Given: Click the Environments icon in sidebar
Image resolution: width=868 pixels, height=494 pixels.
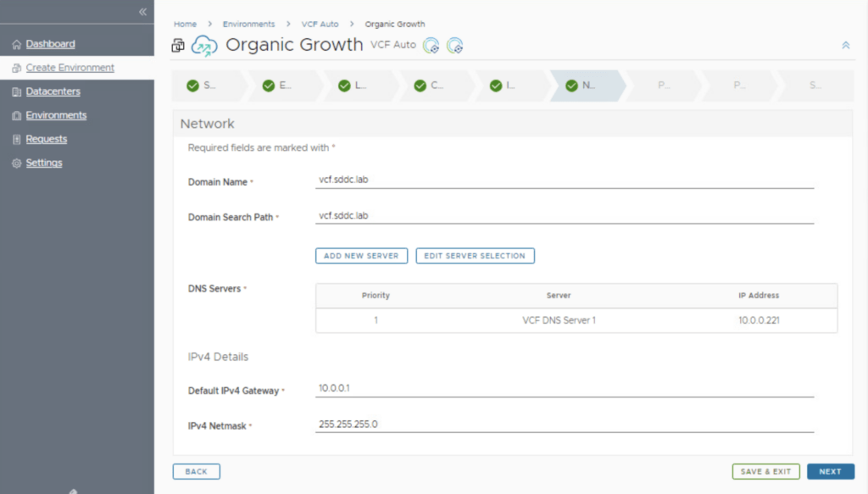Looking at the screenshot, I should (17, 115).
